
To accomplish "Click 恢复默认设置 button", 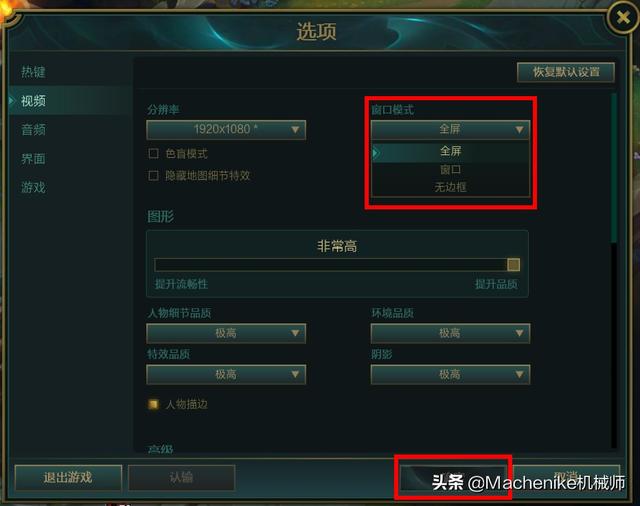I will [566, 72].
